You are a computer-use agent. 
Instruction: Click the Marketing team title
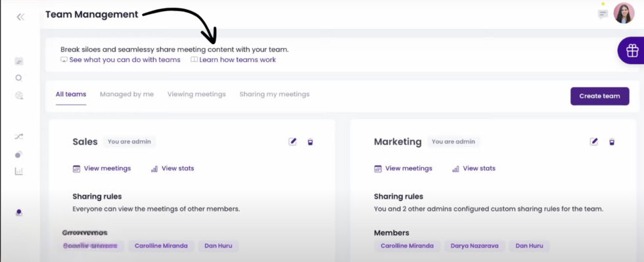tap(398, 142)
